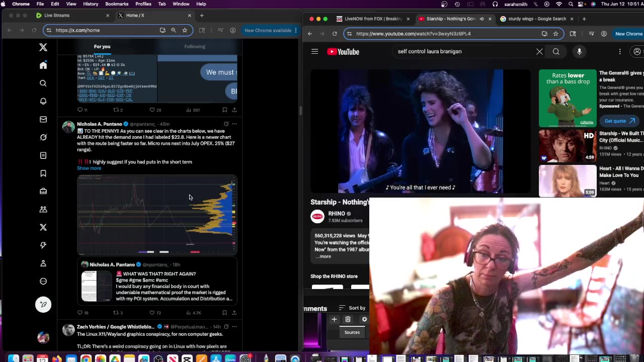The width and height of the screenshot is (644, 362).
Task: Open Notifications bell in X sidebar
Action: [x=43, y=101]
